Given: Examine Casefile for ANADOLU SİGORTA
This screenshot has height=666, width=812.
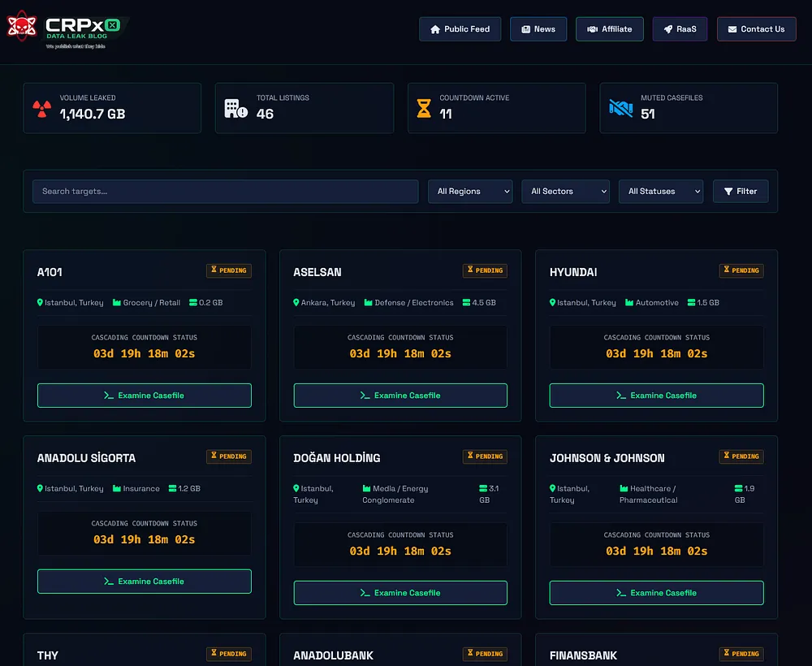Looking at the screenshot, I should 144,581.
